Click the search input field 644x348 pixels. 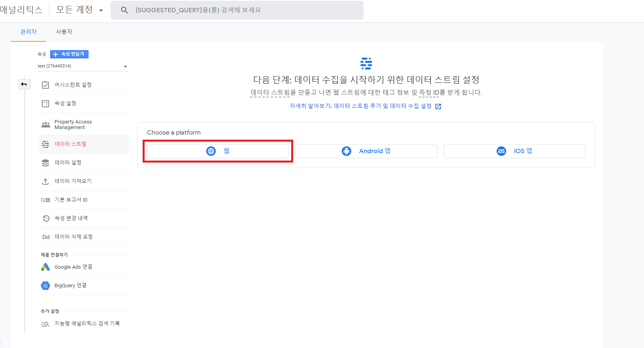[x=237, y=10]
